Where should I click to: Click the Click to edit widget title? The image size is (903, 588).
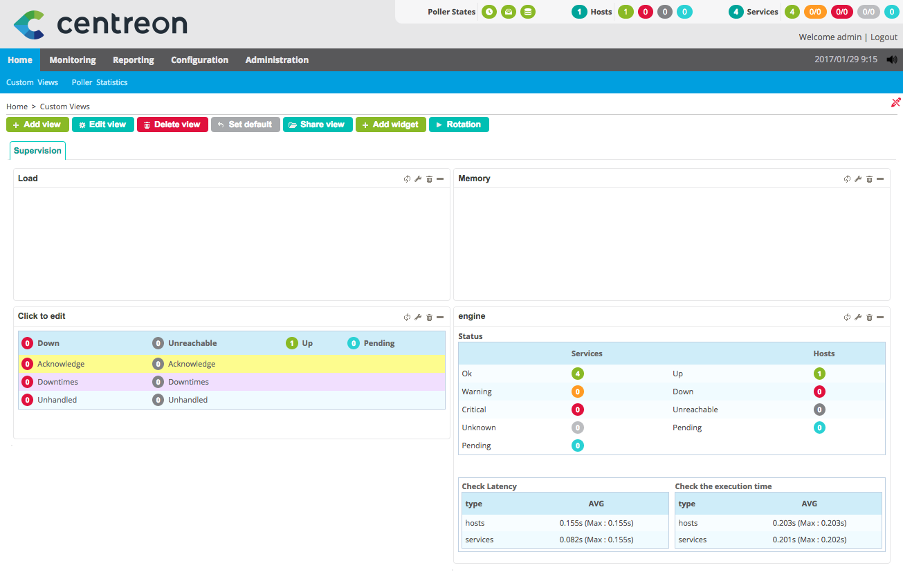[x=42, y=316]
